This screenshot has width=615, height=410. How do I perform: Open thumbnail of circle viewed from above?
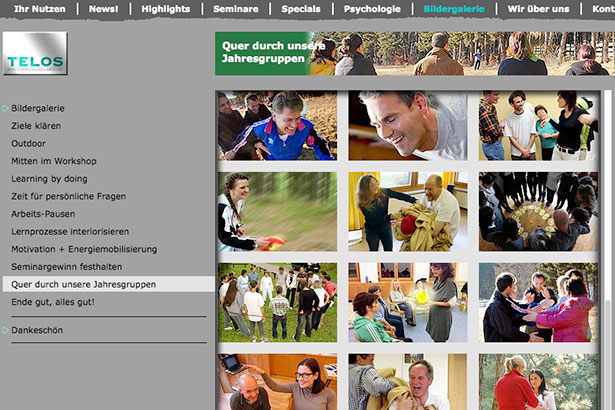click(x=538, y=211)
